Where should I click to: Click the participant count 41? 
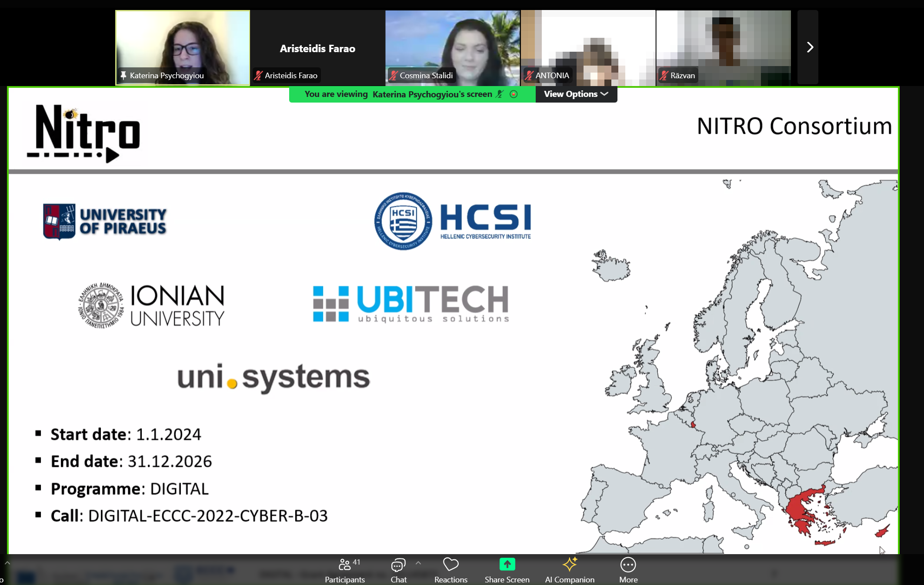tap(357, 562)
